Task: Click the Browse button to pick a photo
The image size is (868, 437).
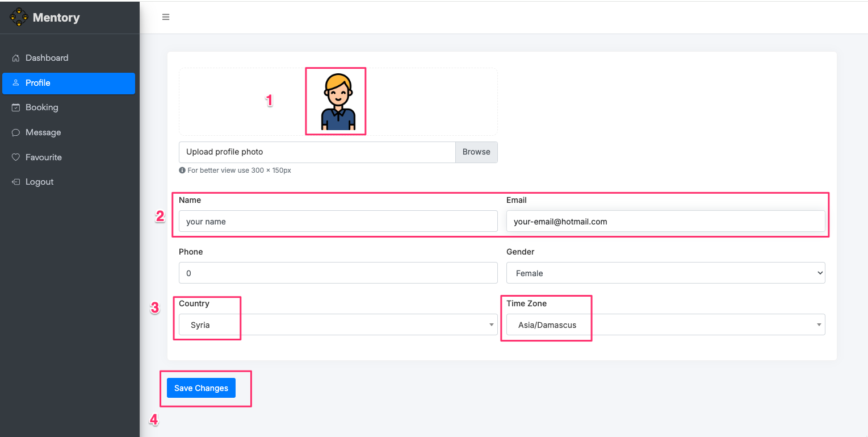Action: pos(476,152)
